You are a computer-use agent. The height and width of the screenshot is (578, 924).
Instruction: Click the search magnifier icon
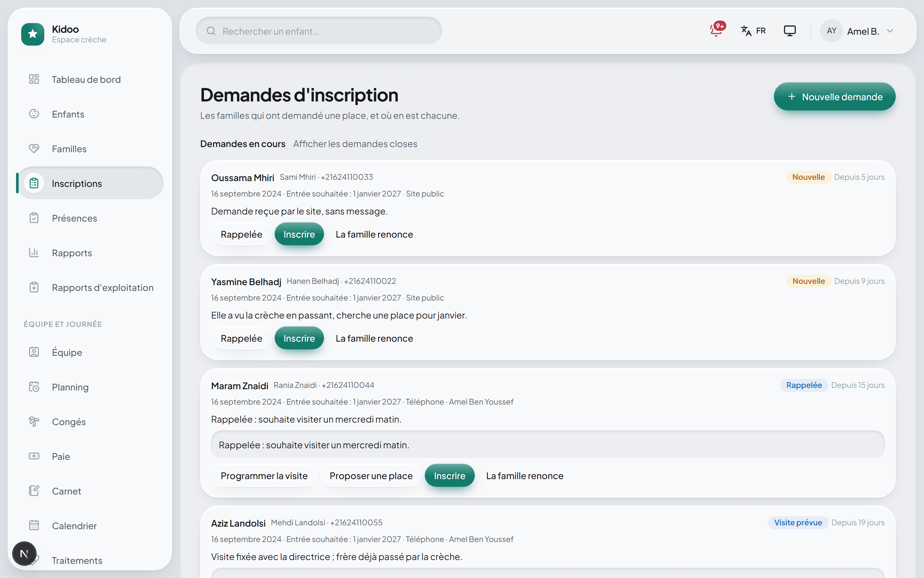(211, 31)
